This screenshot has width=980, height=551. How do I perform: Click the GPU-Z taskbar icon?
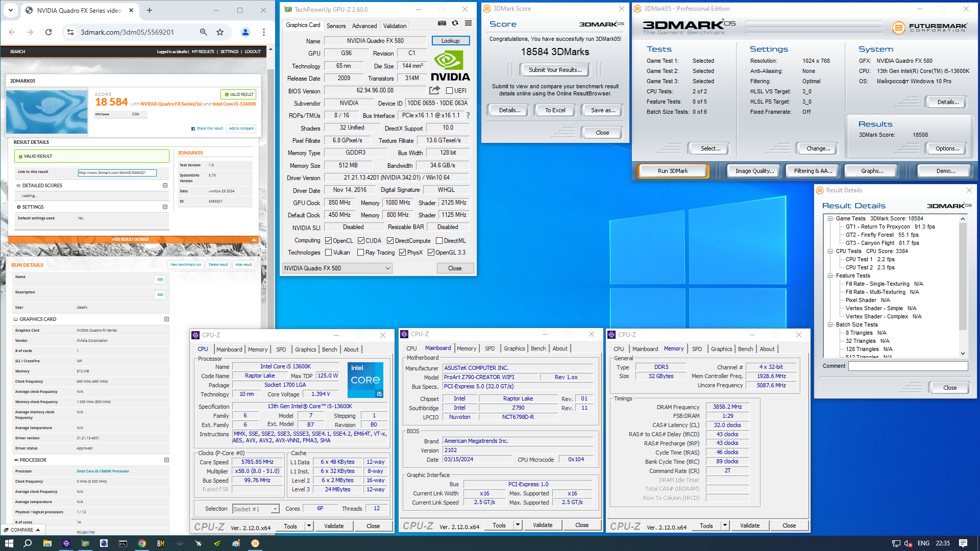pos(85,543)
